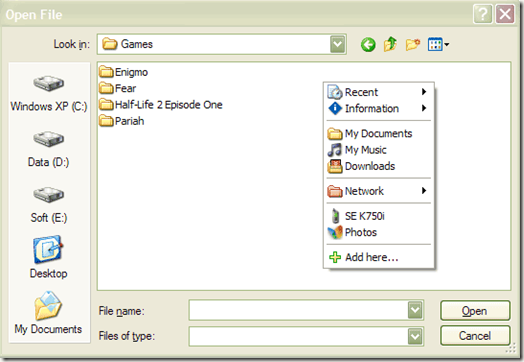
Task: Expand the File name dropdown arrow
Action: pyautogui.click(x=415, y=310)
